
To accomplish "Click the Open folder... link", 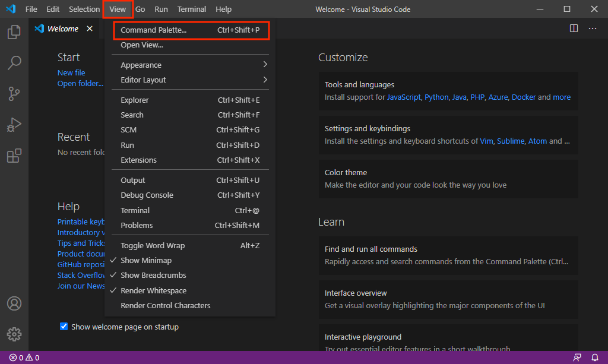I will [80, 83].
